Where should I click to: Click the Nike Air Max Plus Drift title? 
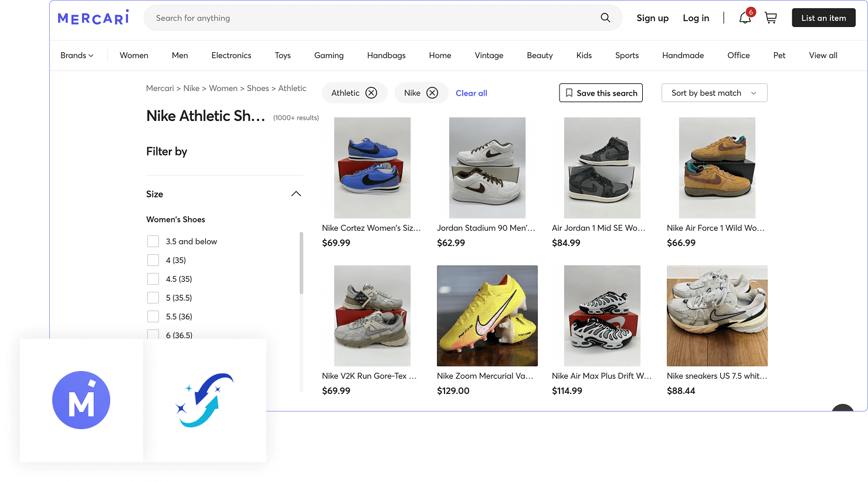point(602,376)
